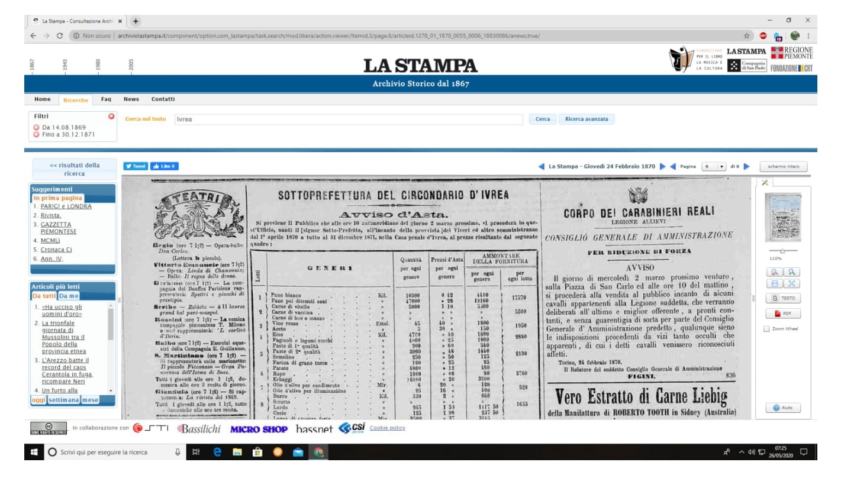This screenshot has height=504, width=844.
Task: Share the page with Tweet button
Action: [x=136, y=166]
